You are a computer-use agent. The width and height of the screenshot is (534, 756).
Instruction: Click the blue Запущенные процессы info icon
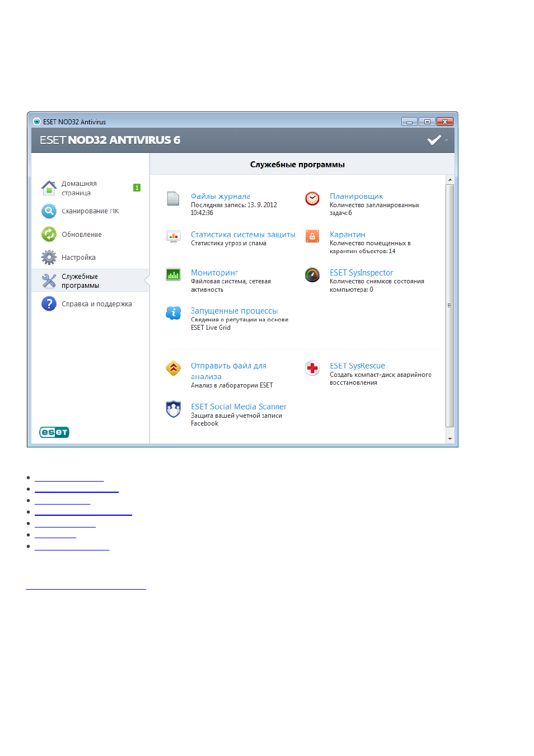click(174, 312)
